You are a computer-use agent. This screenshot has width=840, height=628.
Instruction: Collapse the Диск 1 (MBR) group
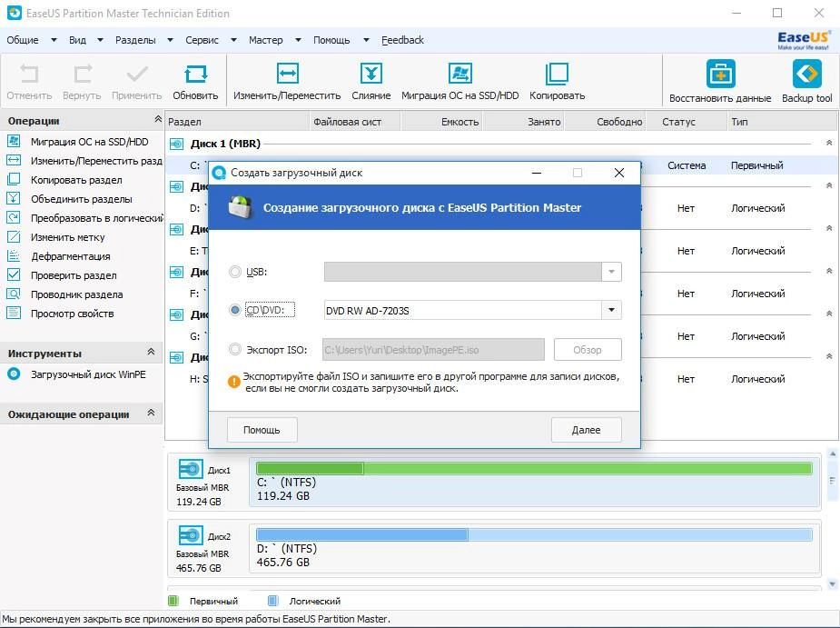(829, 144)
